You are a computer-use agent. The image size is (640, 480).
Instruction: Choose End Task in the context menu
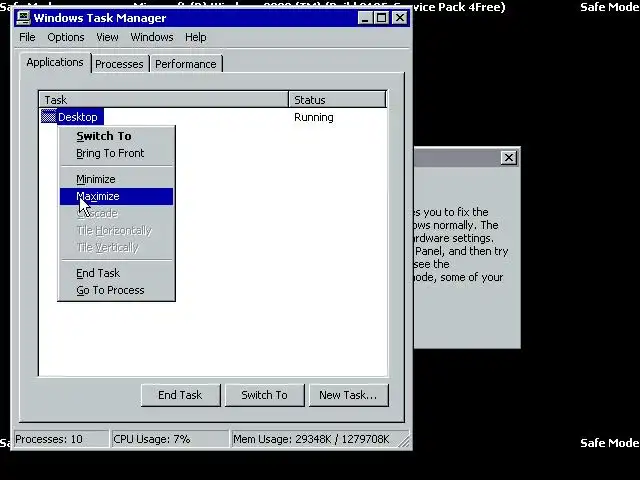click(116, 273)
